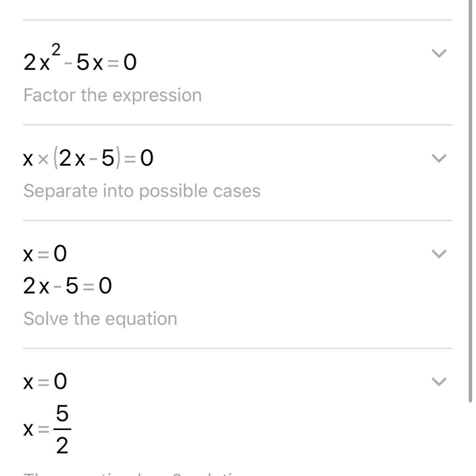This screenshot has width=476, height=476.
Task: Select the solution x=5/2
Action: click(47, 429)
